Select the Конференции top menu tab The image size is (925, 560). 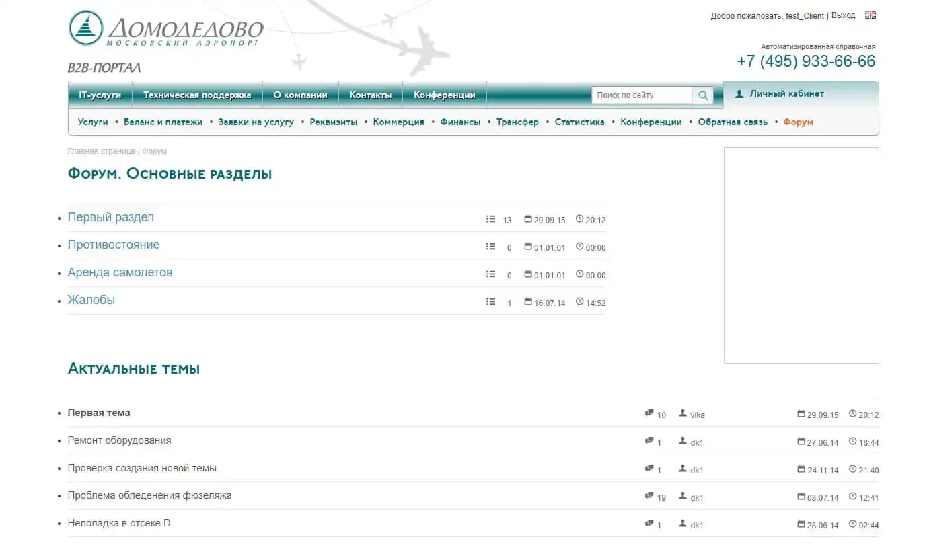(444, 95)
